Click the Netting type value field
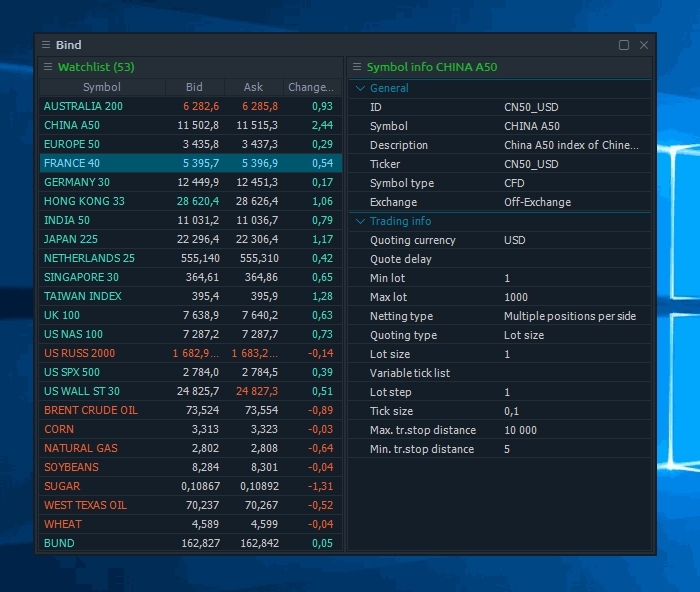Viewport: 700px width, 592px height. [570, 316]
